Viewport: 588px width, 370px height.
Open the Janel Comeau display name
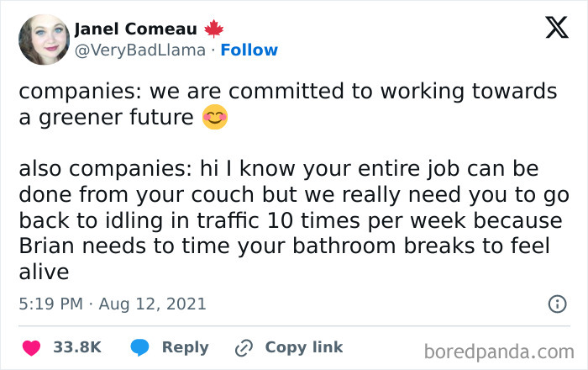point(138,29)
